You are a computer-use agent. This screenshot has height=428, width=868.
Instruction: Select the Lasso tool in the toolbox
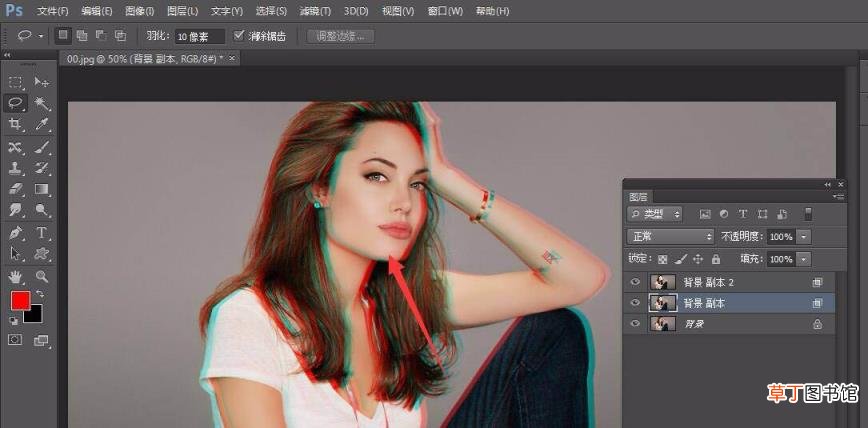coord(16,103)
